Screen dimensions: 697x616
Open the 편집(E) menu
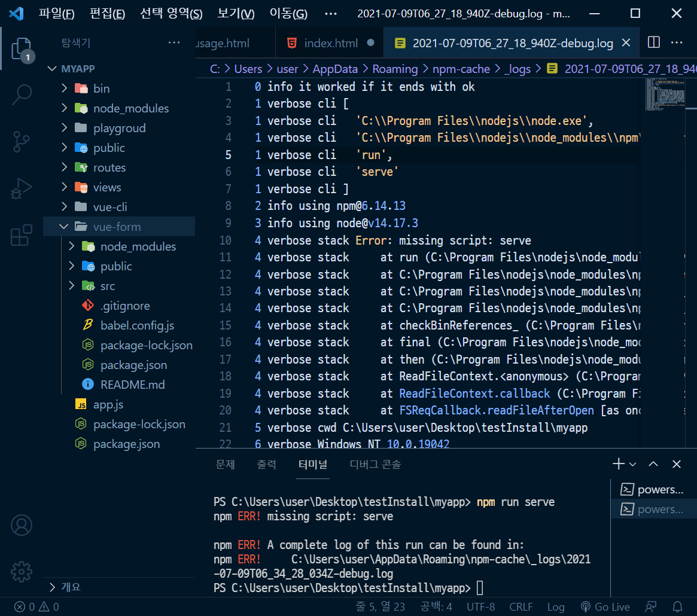[x=107, y=13]
